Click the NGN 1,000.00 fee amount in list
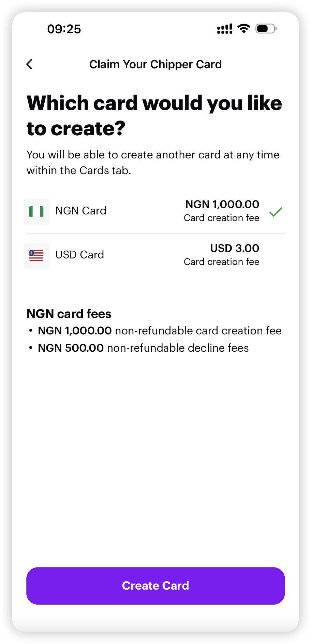The width and height of the screenshot is (311, 644). coord(222,204)
